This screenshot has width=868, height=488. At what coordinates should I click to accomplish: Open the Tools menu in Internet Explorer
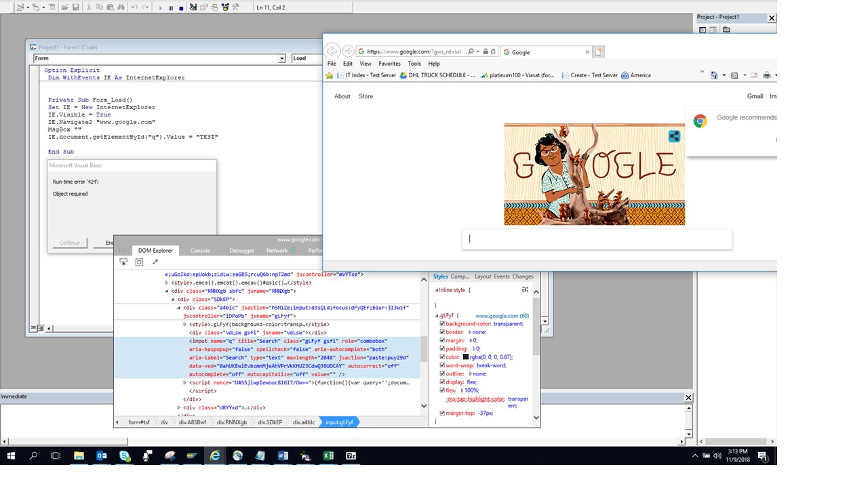[x=414, y=64]
